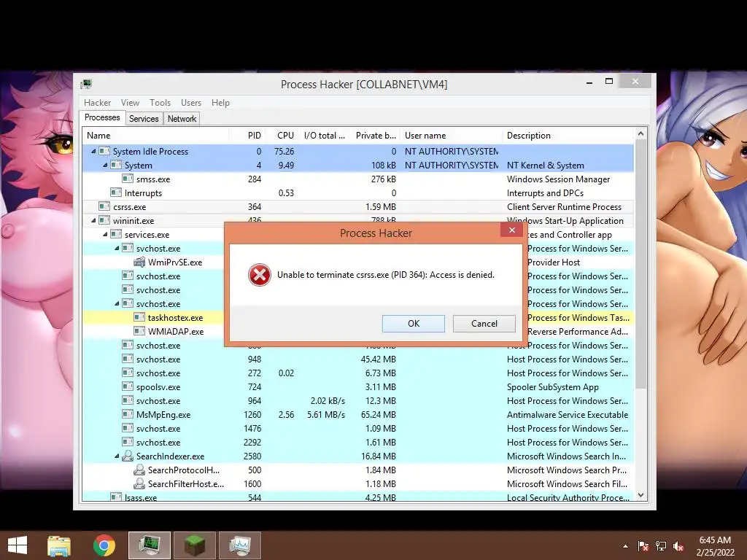Select the svchost.exe row with PID 2292

coord(358,442)
